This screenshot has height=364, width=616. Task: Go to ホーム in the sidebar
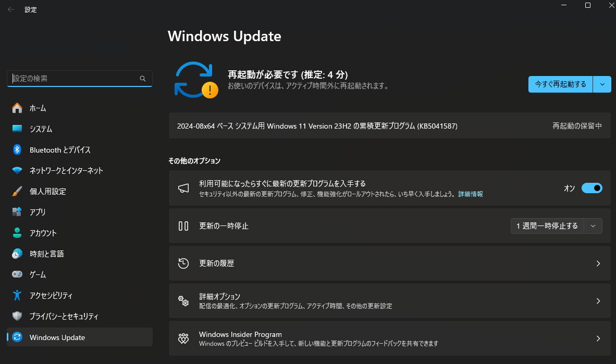click(38, 108)
